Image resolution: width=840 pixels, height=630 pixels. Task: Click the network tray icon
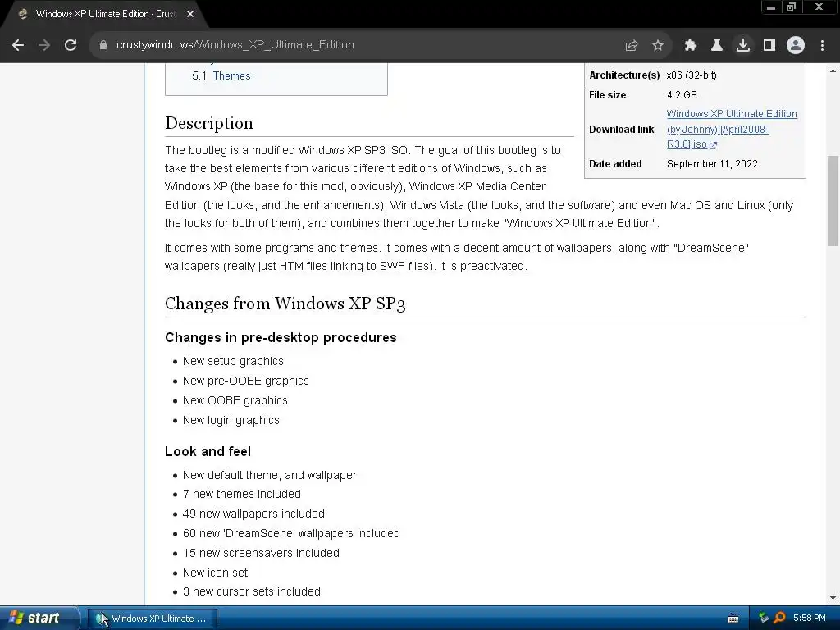click(x=764, y=618)
